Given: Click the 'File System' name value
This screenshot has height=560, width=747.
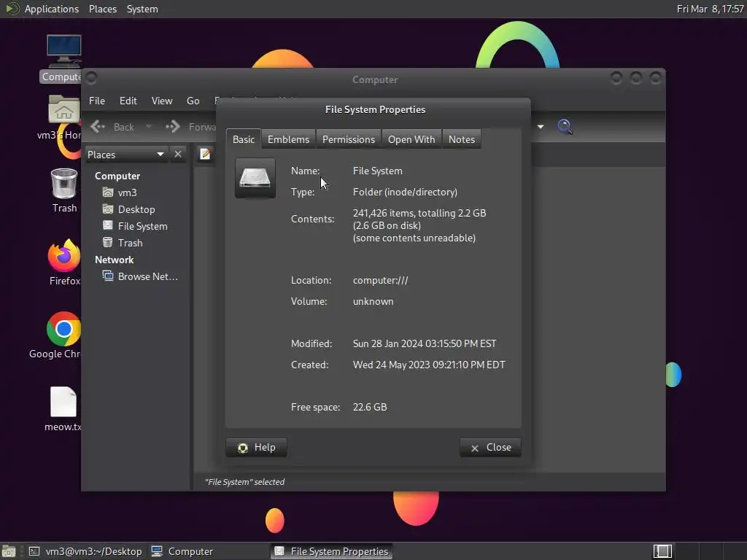Looking at the screenshot, I should click(x=377, y=171).
